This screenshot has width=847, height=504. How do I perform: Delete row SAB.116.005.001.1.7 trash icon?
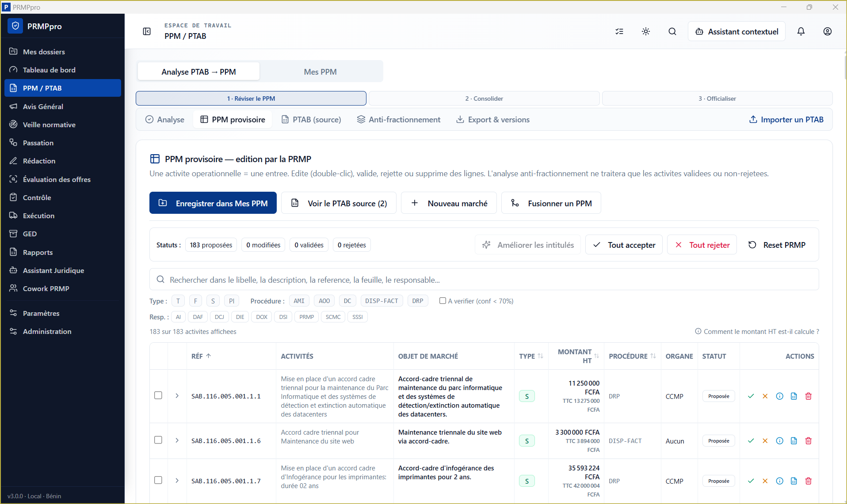[x=809, y=481]
